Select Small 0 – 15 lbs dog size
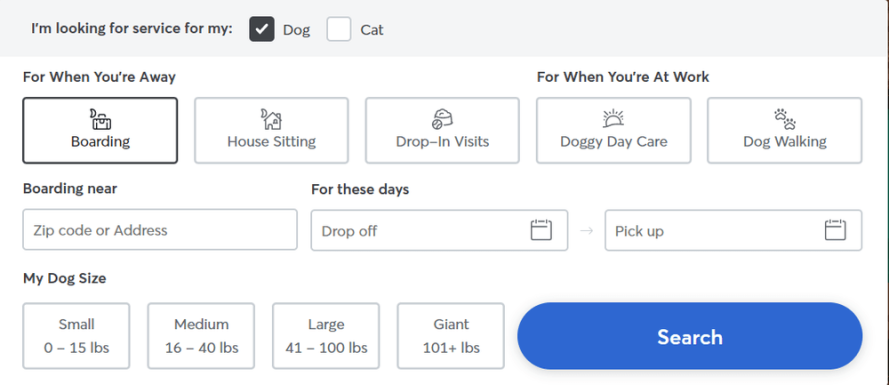 point(77,336)
